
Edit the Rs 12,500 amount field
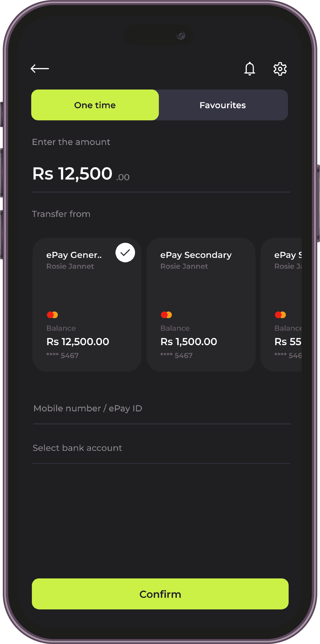[161, 174]
